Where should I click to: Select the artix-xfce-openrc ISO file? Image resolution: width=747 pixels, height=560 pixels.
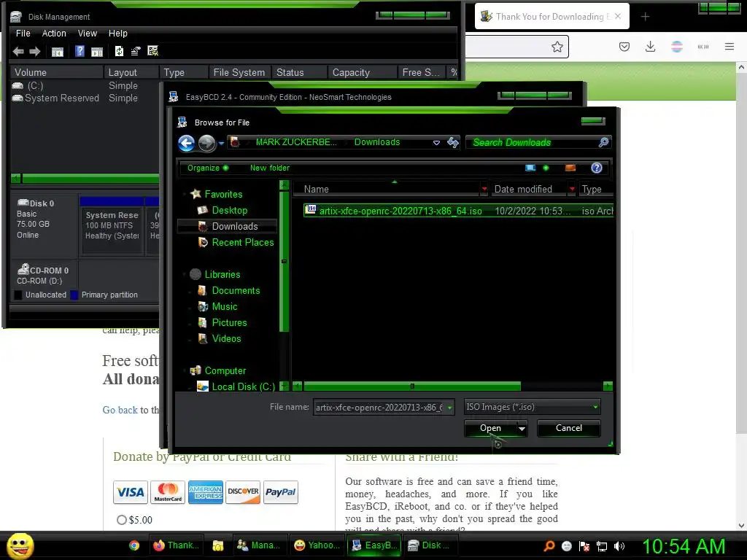(x=458, y=211)
